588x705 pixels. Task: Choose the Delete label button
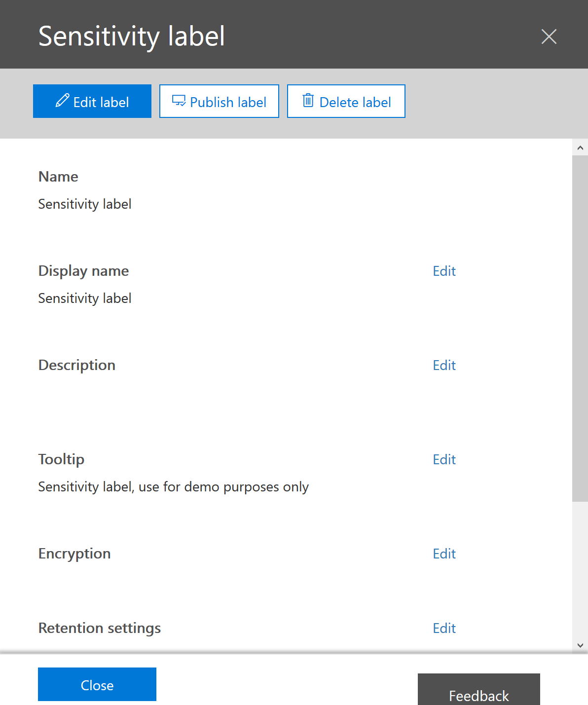[x=346, y=101]
